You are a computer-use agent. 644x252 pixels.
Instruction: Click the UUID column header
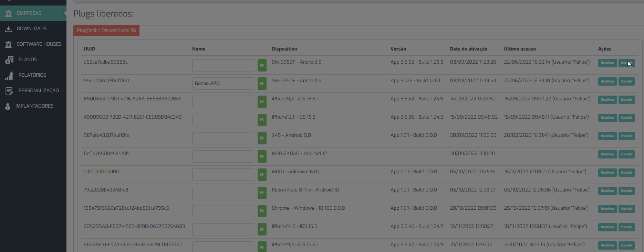pyautogui.click(x=89, y=49)
